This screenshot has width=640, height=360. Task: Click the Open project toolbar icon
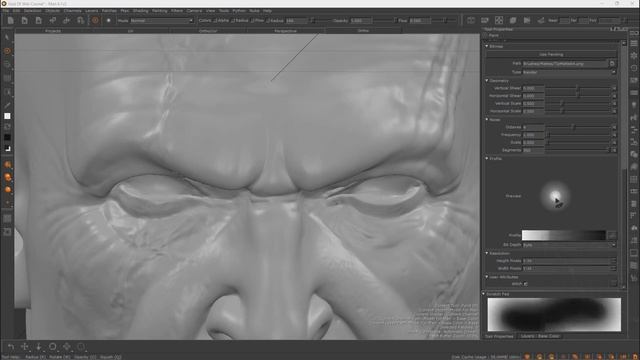(x=24, y=20)
